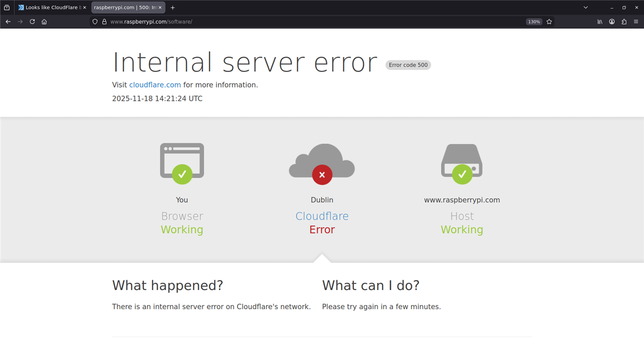Open the library sidebar icon
Image resolution: width=644 pixels, height=349 pixels.
[600, 22]
